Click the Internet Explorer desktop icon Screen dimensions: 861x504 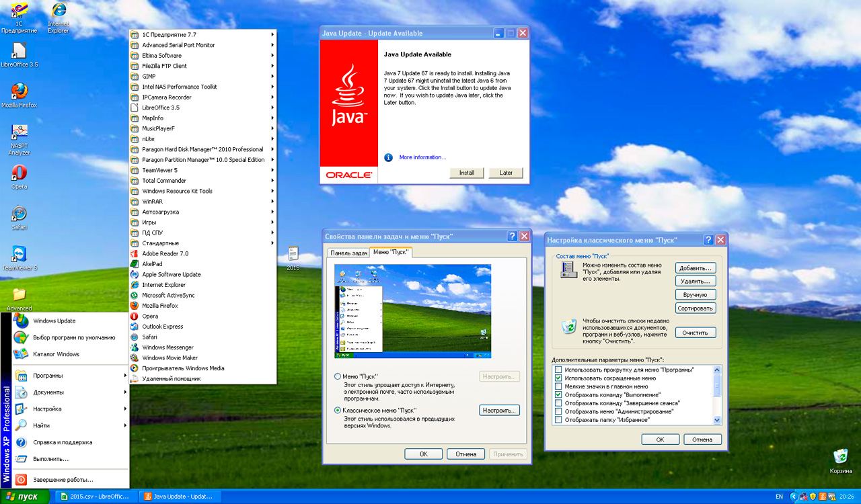[59, 11]
